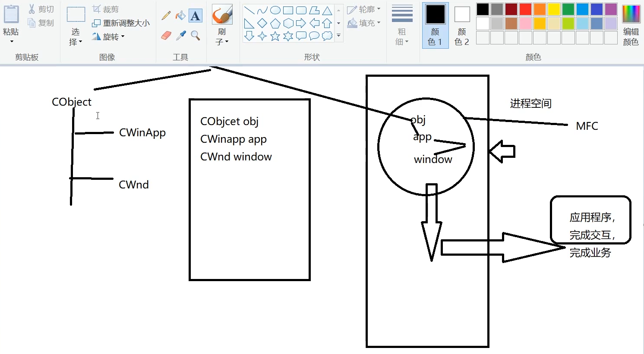644x354 pixels.
Task: Choose the Cloud callout shape
Action: [327, 36]
